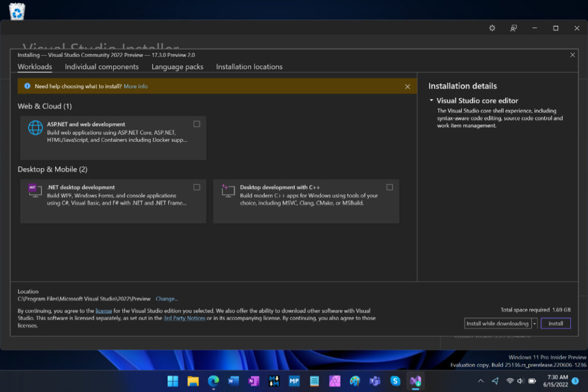Screen dimensions: 588x392
Task: Click the Desktop & Mobile (2) heading
Action: 52,169
